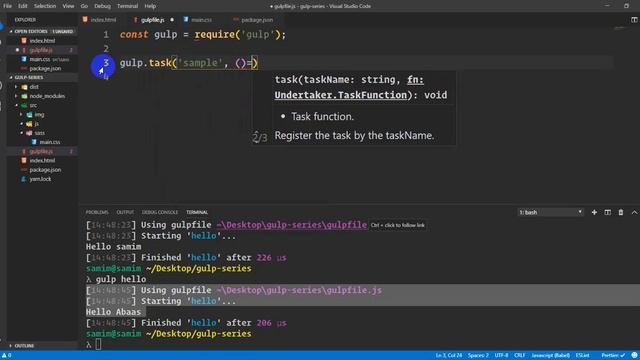Split the editor to the side
This screenshot has width=640, height=360.
coord(634,20)
